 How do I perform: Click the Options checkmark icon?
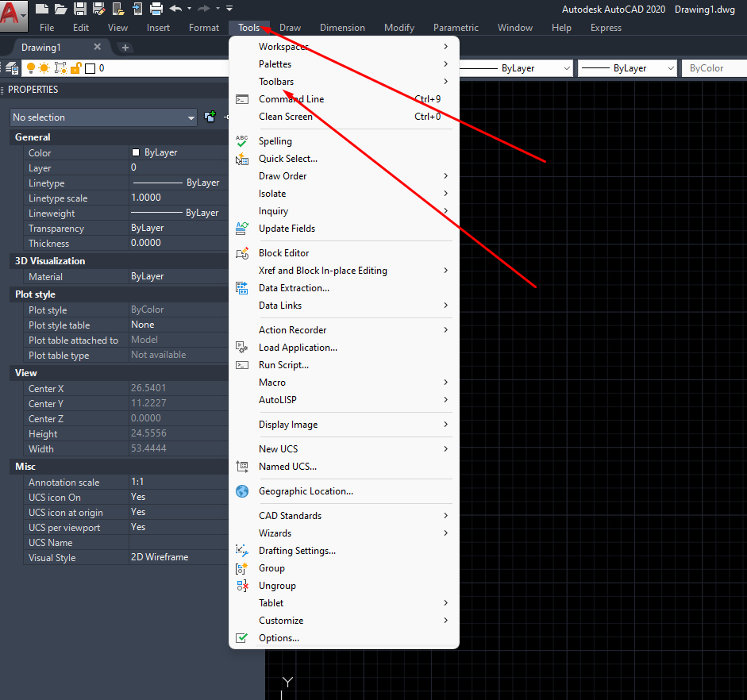point(242,638)
